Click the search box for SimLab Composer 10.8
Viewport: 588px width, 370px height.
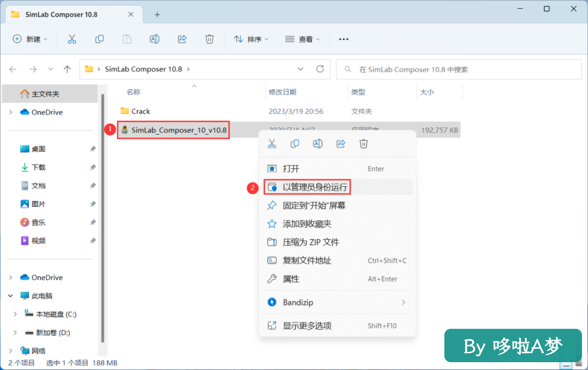click(x=459, y=69)
